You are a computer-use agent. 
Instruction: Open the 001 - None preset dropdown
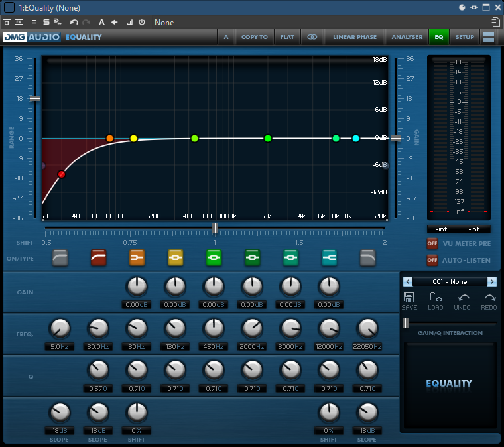pyautogui.click(x=450, y=282)
